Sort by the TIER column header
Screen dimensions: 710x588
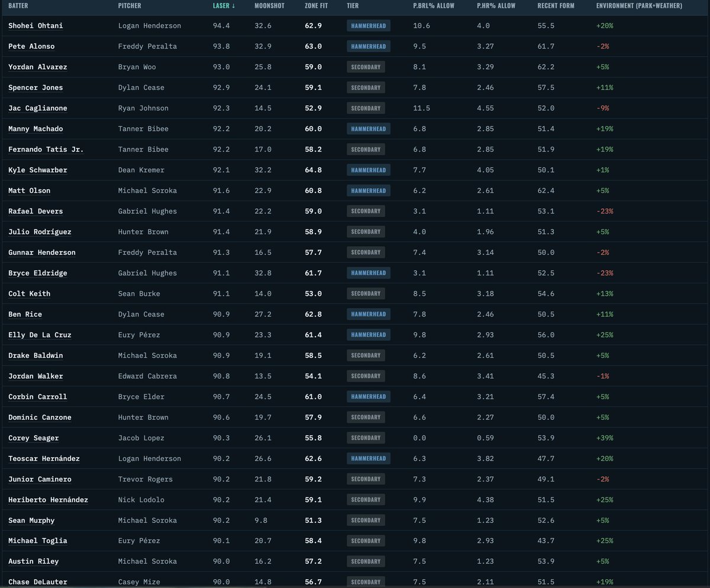pyautogui.click(x=353, y=5)
